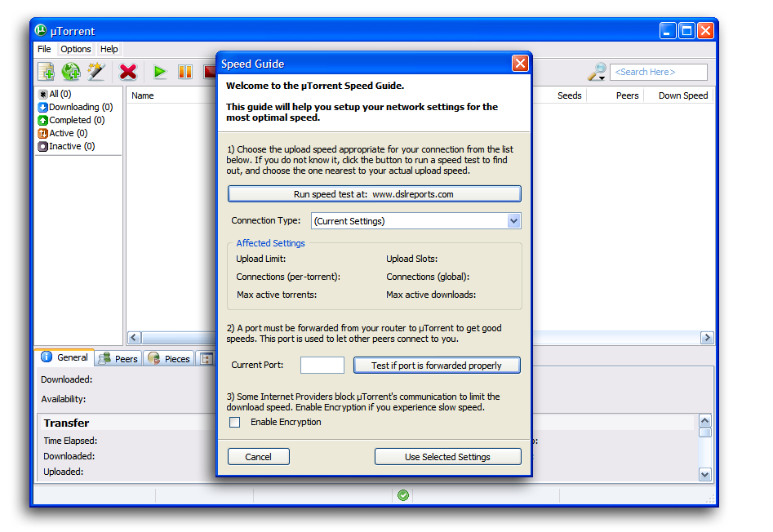Click Test if port is forwarded properly

tap(437, 365)
